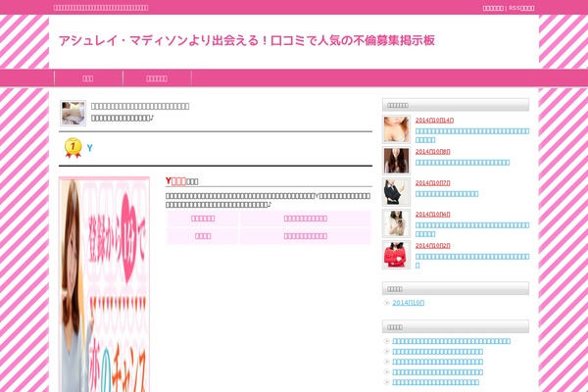Open the 2014年10月 archive link
The image size is (588, 392).
(408, 303)
